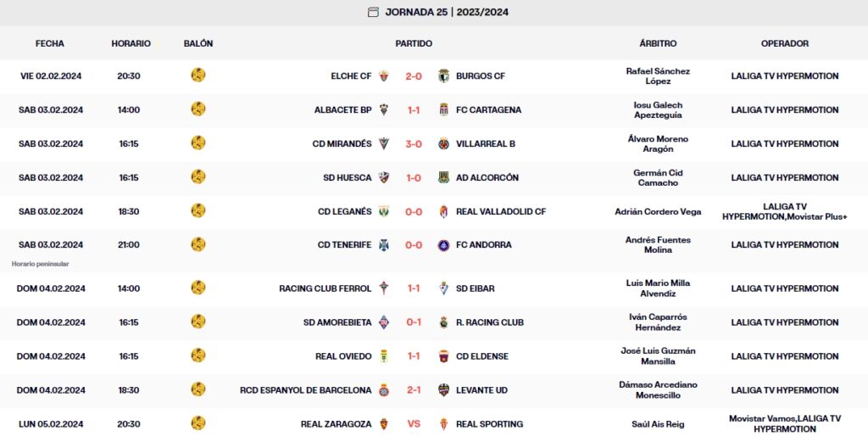The width and height of the screenshot is (868, 442).
Task: Open the Elche CF 2-0 match result
Action: coord(414,76)
